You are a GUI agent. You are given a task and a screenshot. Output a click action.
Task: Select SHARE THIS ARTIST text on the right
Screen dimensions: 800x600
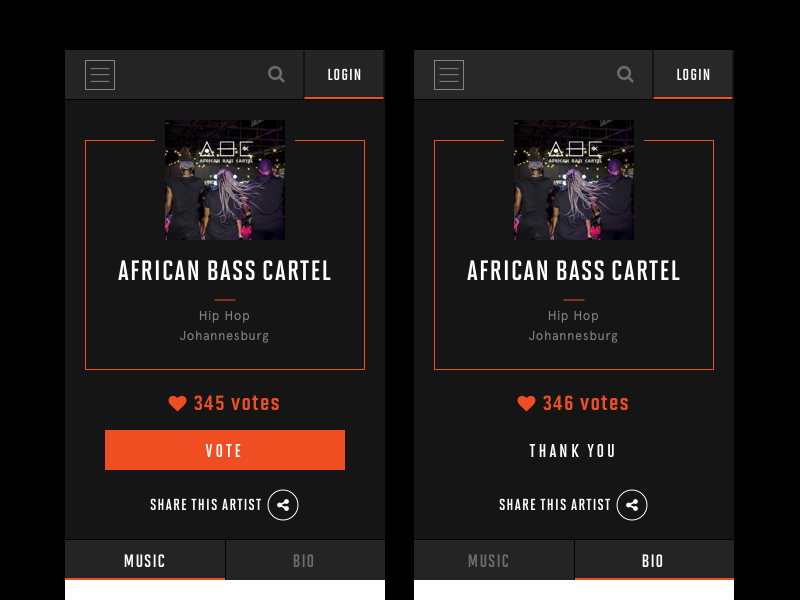click(555, 505)
